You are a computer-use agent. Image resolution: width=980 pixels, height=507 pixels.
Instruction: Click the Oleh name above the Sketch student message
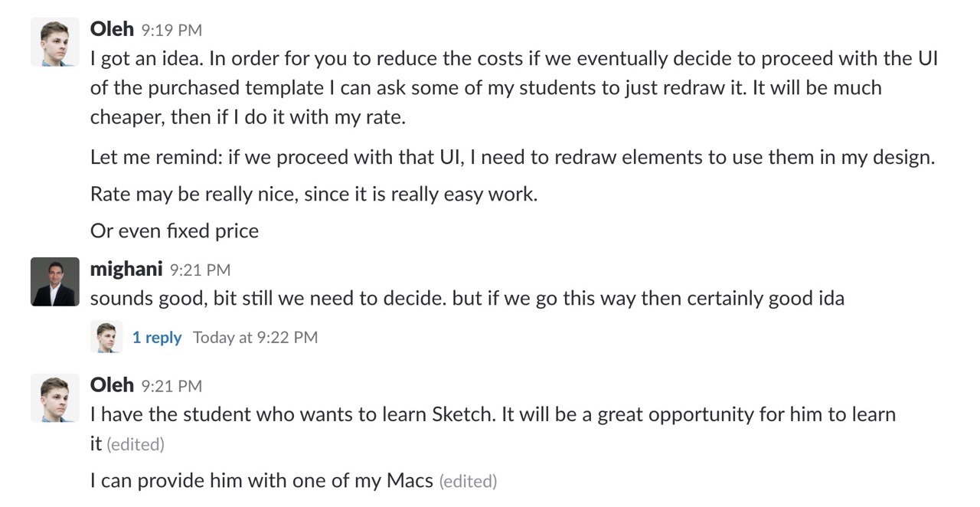[112, 384]
